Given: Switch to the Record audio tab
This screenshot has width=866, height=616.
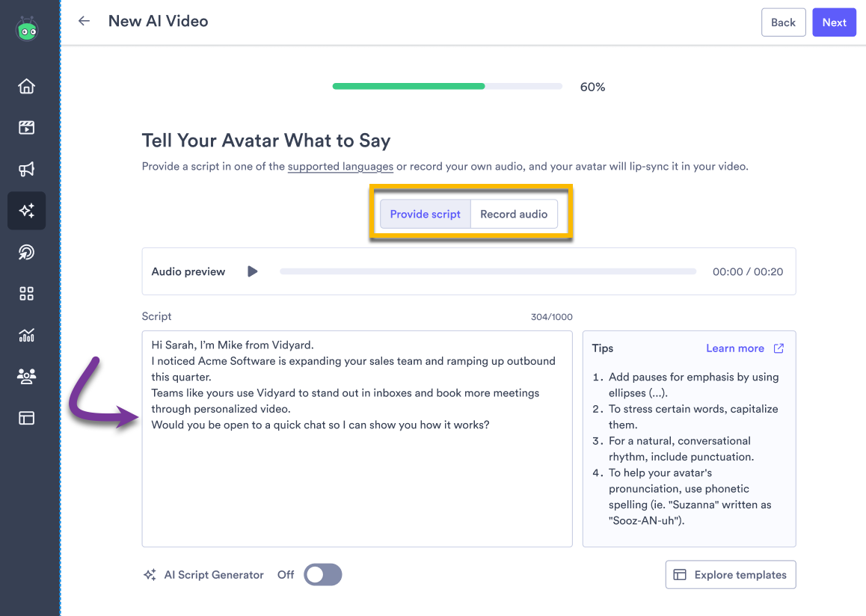Looking at the screenshot, I should pyautogui.click(x=514, y=214).
